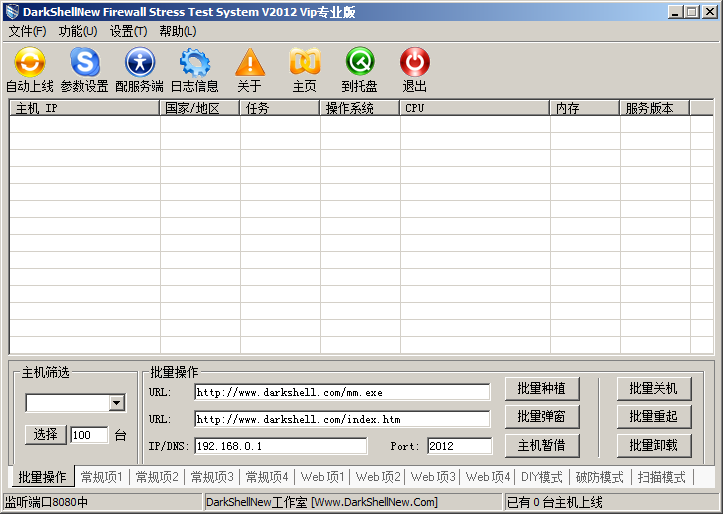Open the 帮助(L) menu

(178, 31)
